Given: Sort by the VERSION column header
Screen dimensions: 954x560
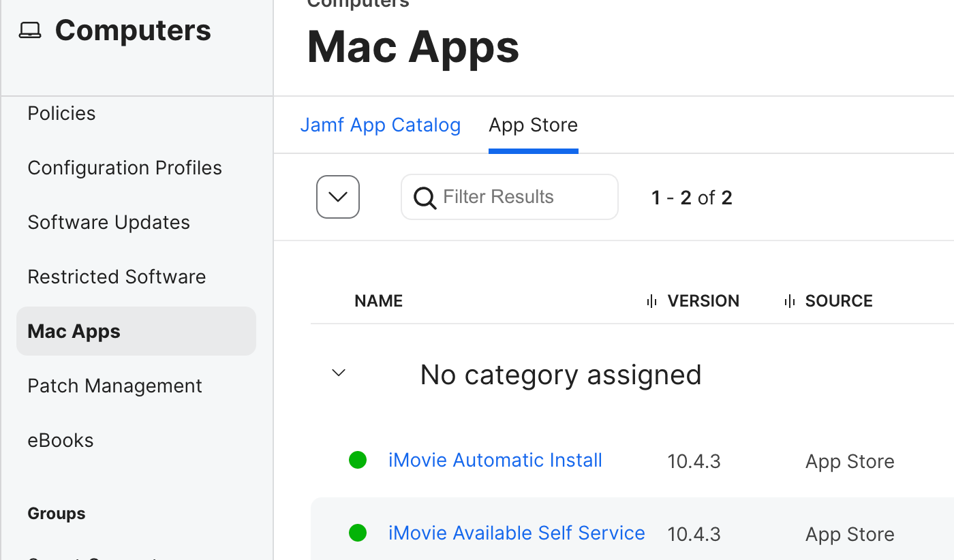Looking at the screenshot, I should (x=703, y=301).
